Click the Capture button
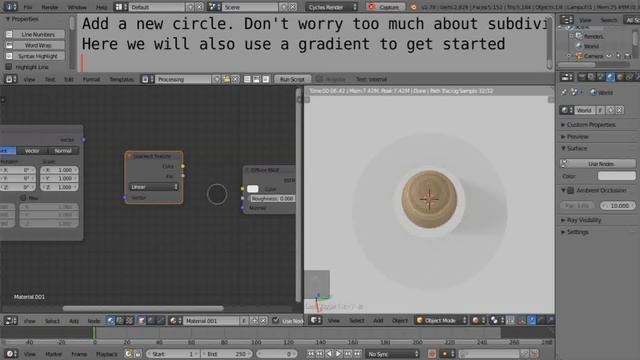This screenshot has height=360, width=640. click(x=386, y=7)
